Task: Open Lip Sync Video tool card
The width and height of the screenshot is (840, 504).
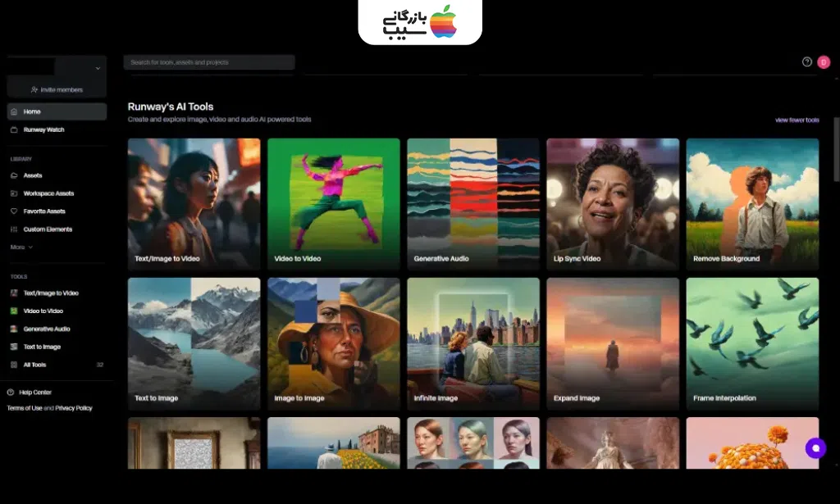Action: pyautogui.click(x=613, y=204)
